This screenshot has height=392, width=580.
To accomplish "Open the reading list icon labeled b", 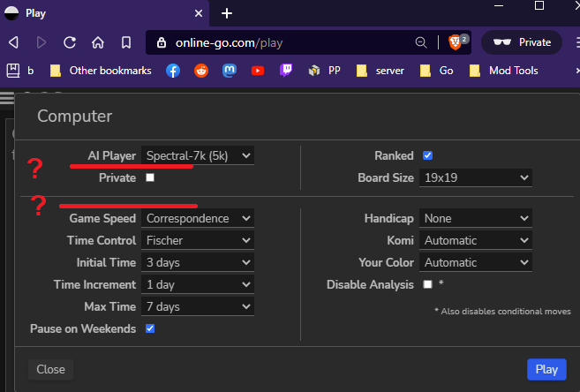I will pyautogui.click(x=20, y=71).
